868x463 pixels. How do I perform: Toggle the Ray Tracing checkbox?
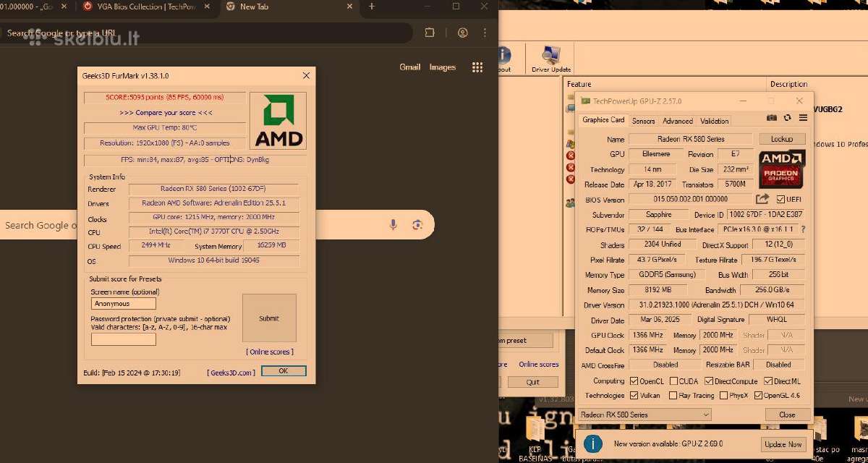tap(673, 396)
